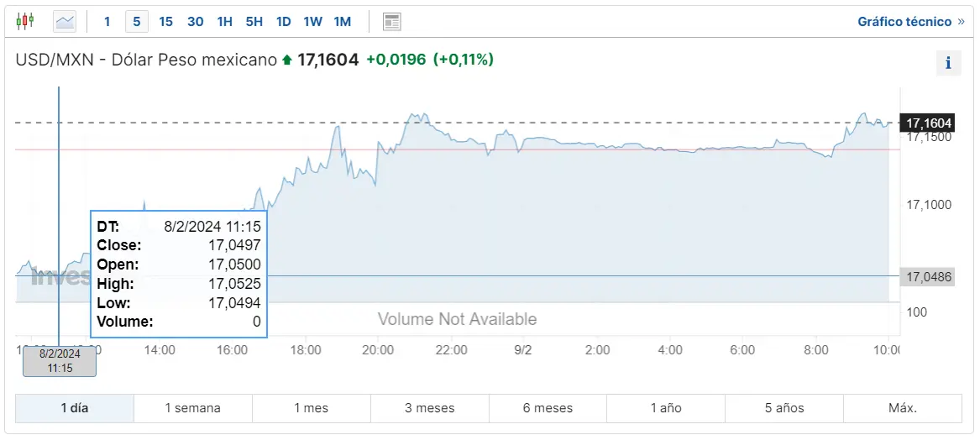The width and height of the screenshot is (980, 440).
Task: Select the 1H interval
Action: (224, 22)
